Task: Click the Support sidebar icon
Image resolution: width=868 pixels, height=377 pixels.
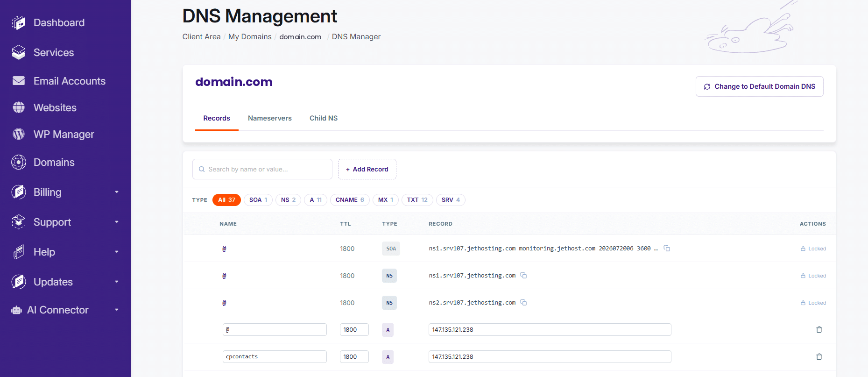Action: [19, 222]
